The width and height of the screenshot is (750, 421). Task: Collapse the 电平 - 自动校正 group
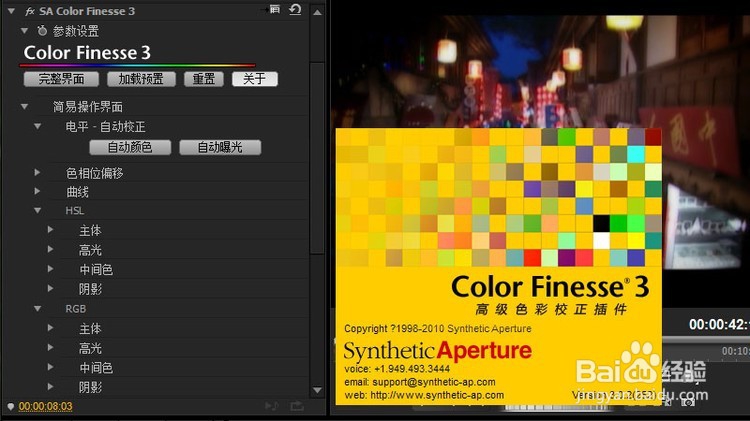pos(37,126)
